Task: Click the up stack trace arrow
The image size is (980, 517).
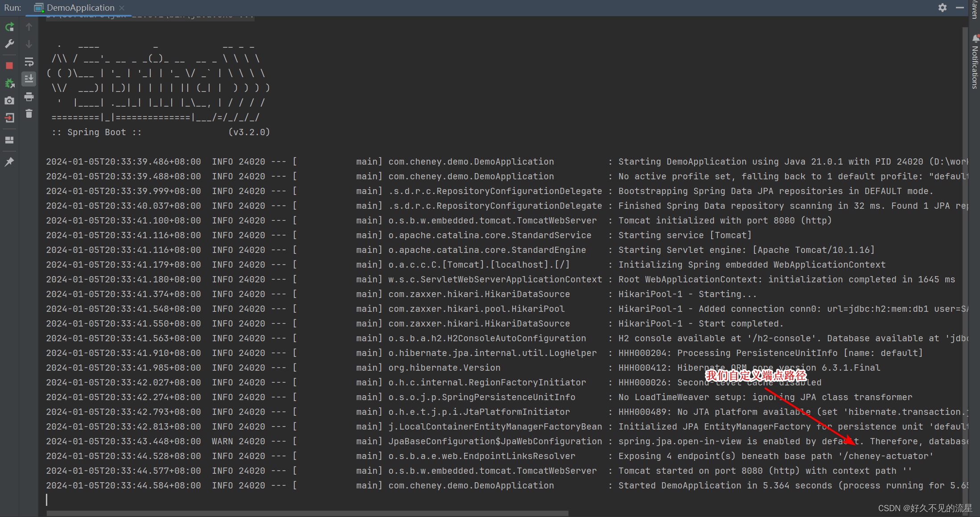Action: [29, 27]
